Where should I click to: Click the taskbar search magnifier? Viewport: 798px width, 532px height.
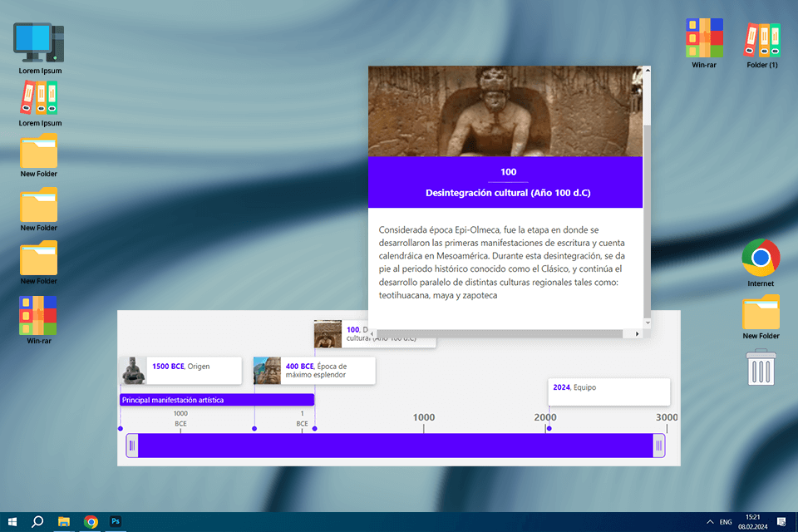pyautogui.click(x=37, y=522)
